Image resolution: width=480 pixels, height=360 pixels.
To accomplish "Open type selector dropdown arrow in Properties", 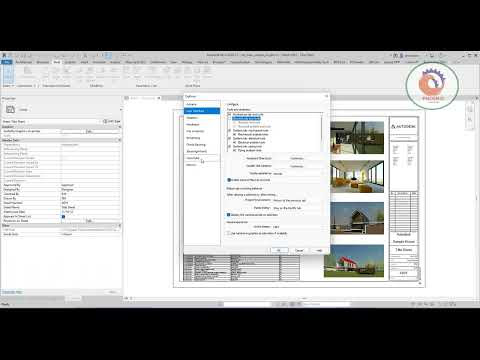I will (x=121, y=109).
